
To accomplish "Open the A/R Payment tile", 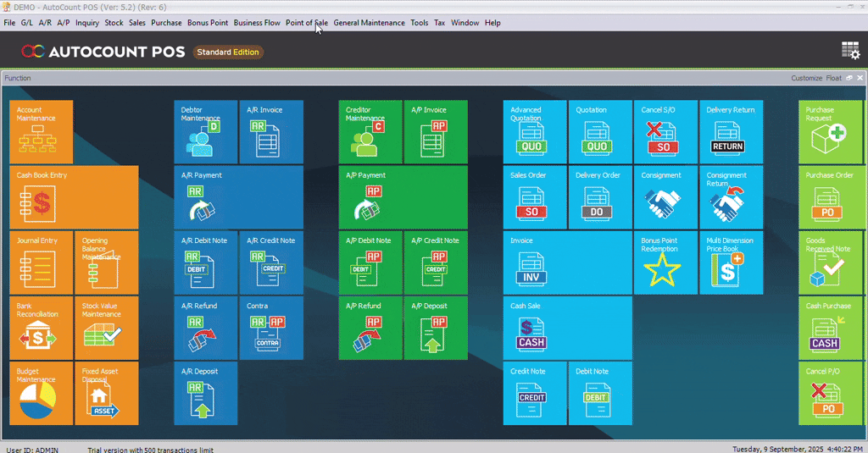I will pyautogui.click(x=239, y=196).
